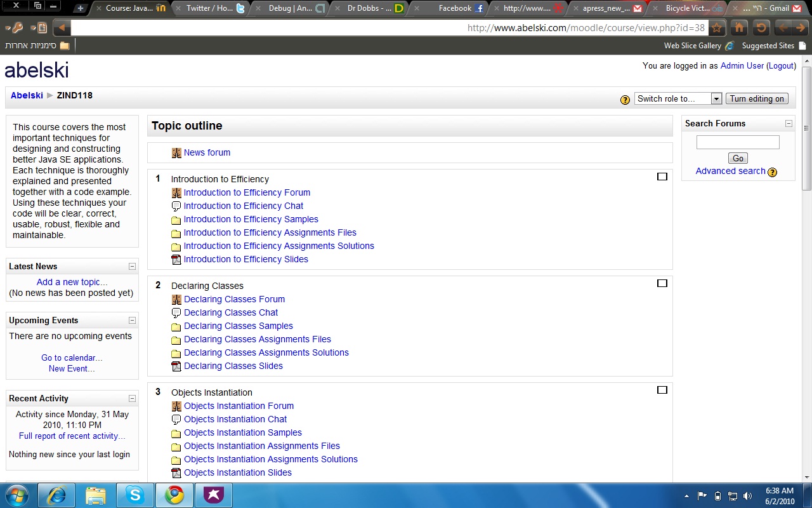Viewport: 812px width, 508px height.
Task: Click the Search Forums text field
Action: [738, 142]
